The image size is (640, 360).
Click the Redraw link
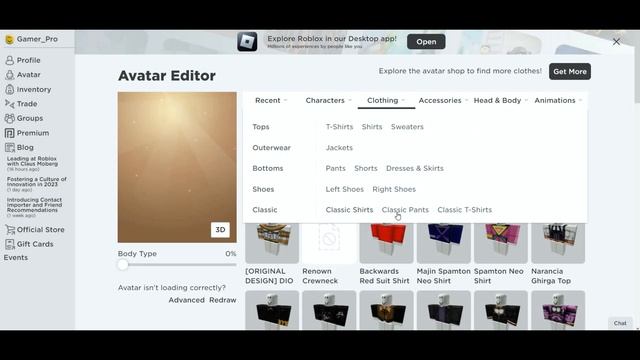pos(223,300)
